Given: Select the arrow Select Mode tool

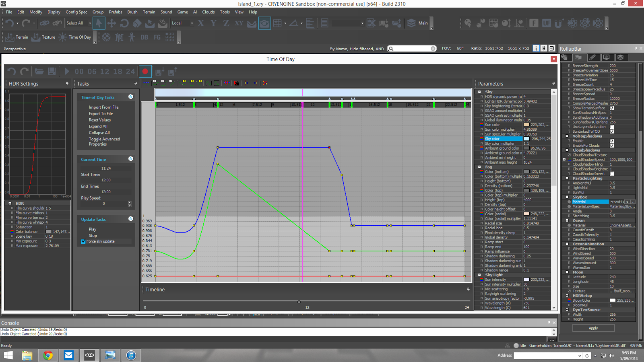Looking at the screenshot, I should tap(99, 23).
